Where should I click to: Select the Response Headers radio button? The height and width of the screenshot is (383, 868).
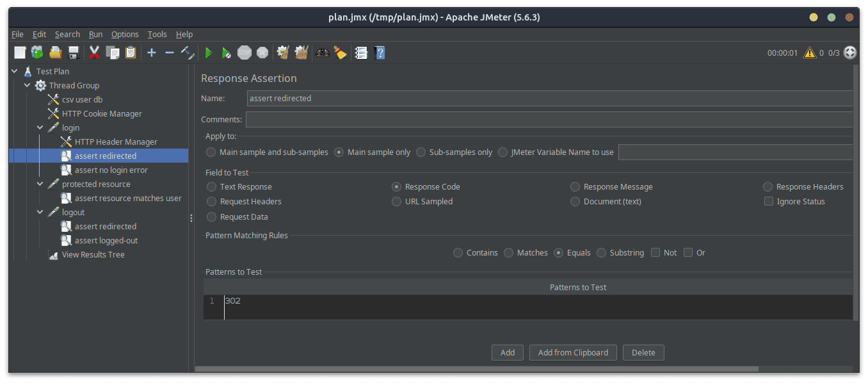click(x=768, y=187)
